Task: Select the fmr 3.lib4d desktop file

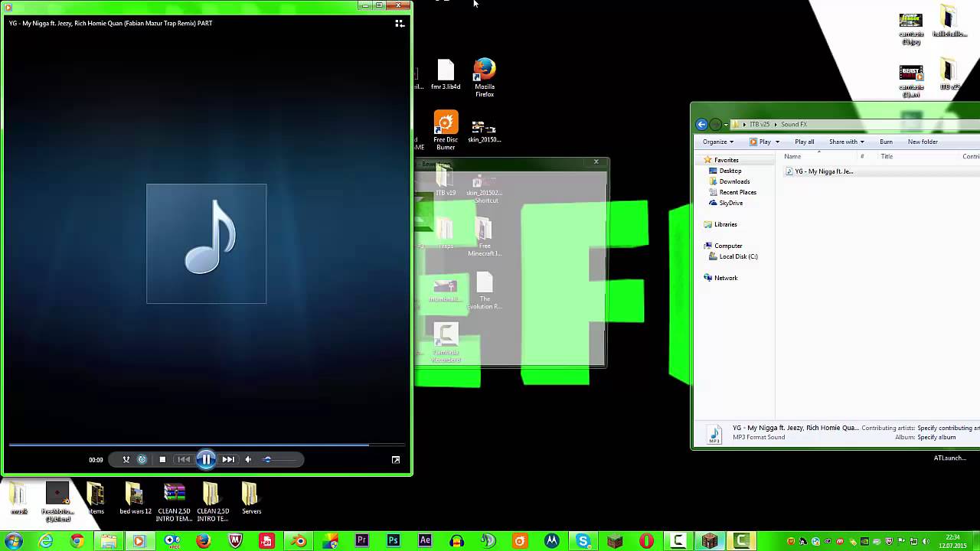Action: point(446,75)
